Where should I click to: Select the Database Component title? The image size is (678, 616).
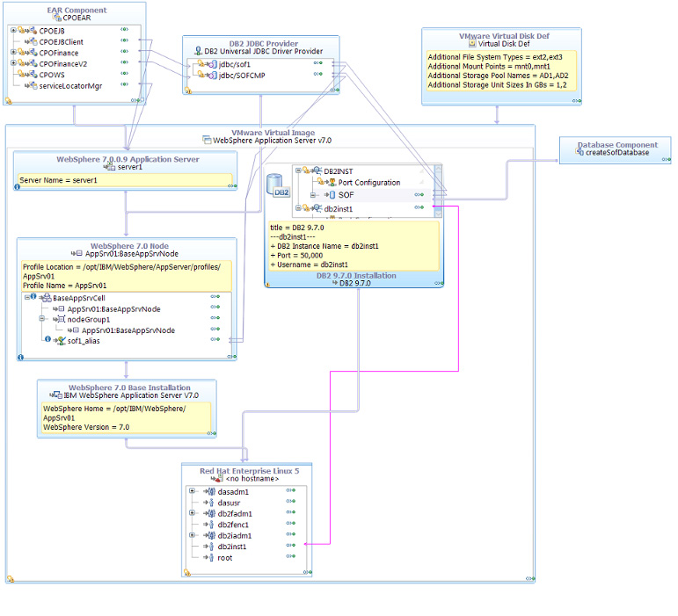[x=617, y=145]
